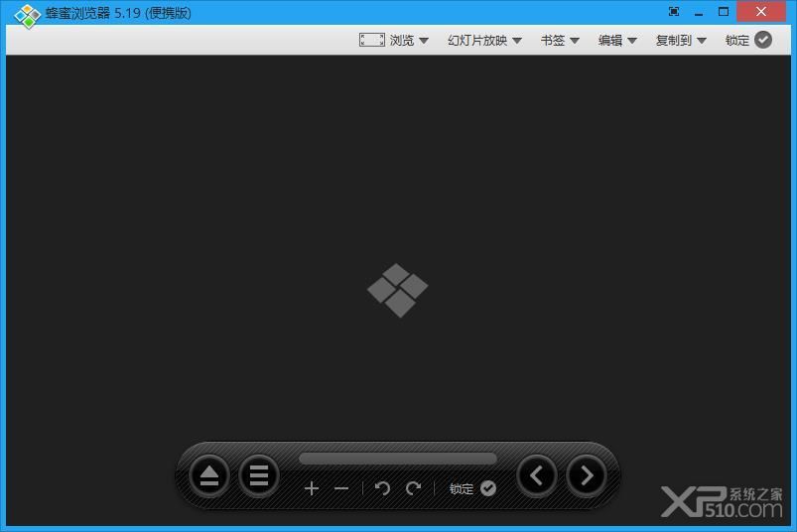Viewport: 797px width, 532px height.
Task: Click the fit-to-window frame icon beside 浏览
Action: pyautogui.click(x=371, y=40)
